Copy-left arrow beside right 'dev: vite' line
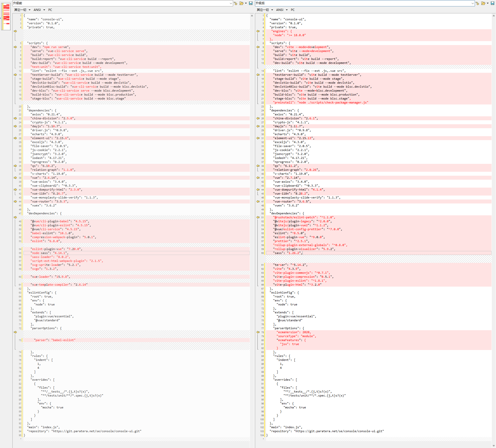 point(258,47)
